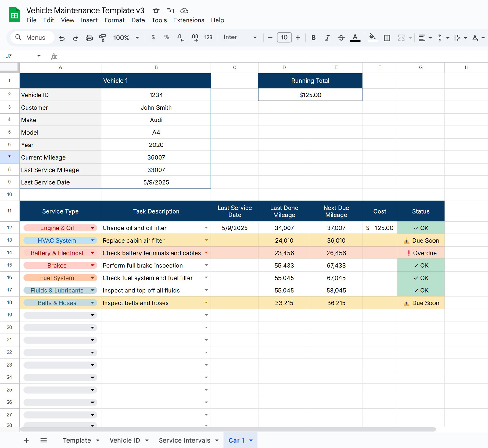This screenshot has height=448, width=488.
Task: Click the Google Sheets home logo
Action: pos(14,15)
